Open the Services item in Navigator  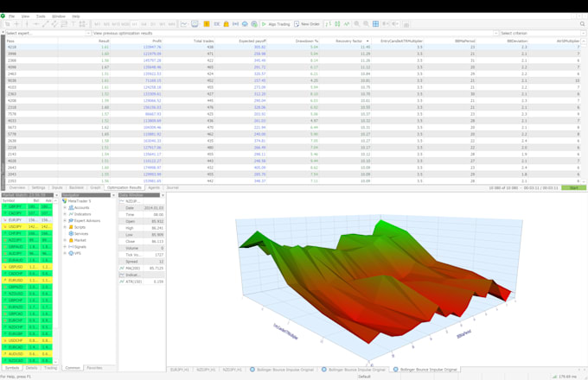(x=80, y=233)
